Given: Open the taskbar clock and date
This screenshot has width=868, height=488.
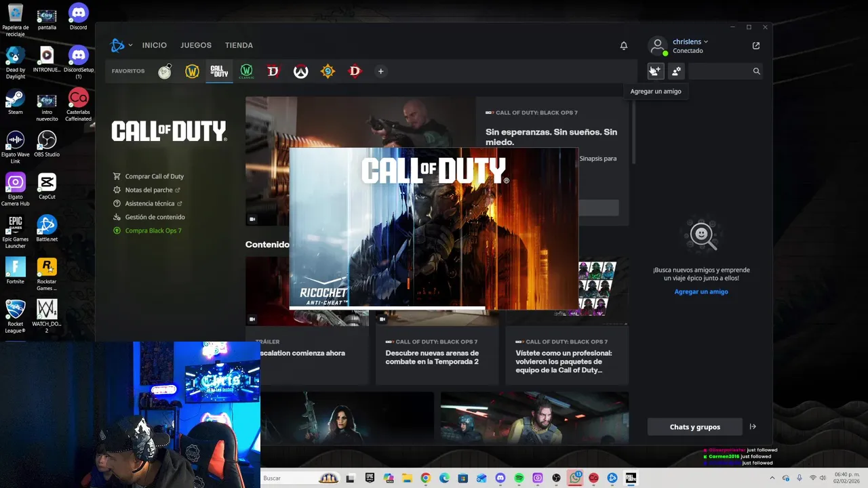Looking at the screenshot, I should pyautogui.click(x=846, y=478).
